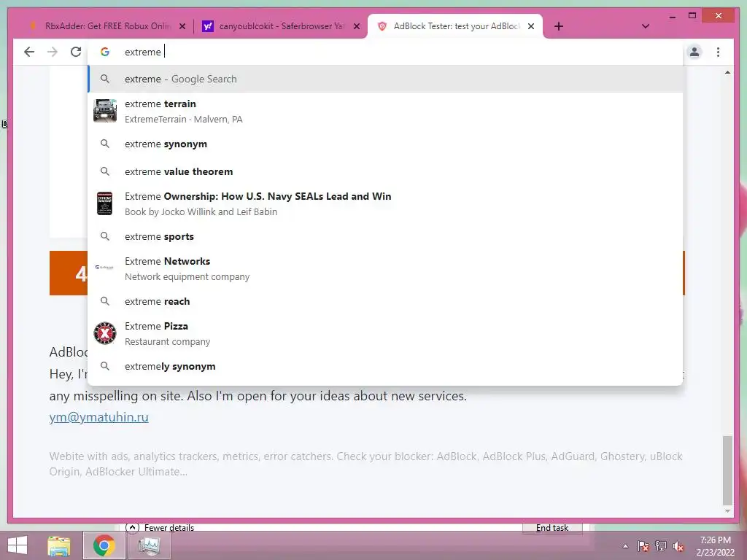
Task: Show hidden system tray icons
Action: 625,546
